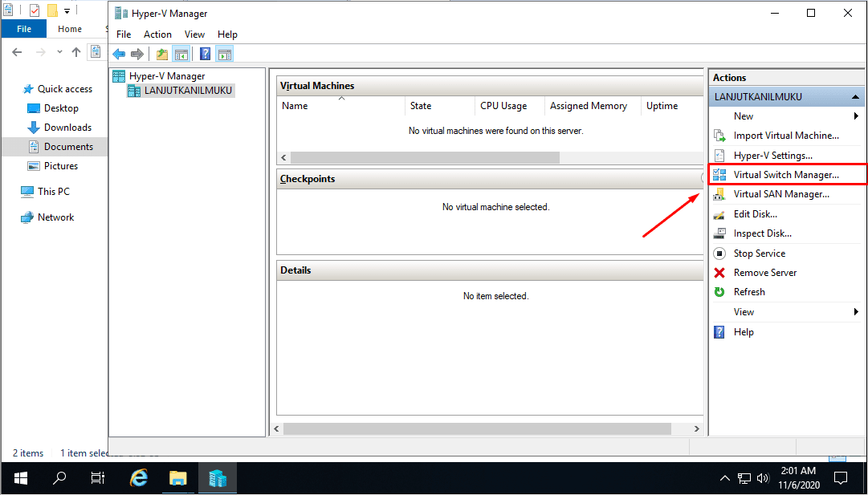Click Virtual Machines horizontal scrollbar thumb
868x495 pixels.
click(425, 158)
